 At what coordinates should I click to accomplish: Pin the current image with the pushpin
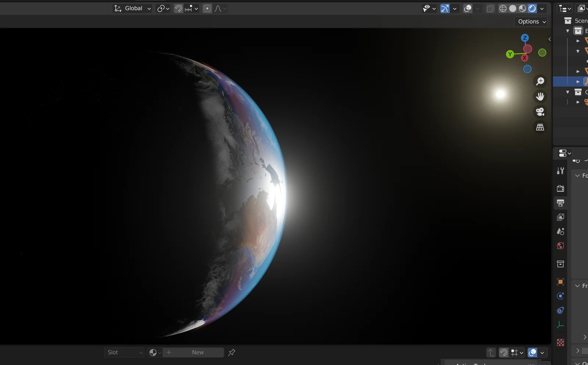(232, 352)
